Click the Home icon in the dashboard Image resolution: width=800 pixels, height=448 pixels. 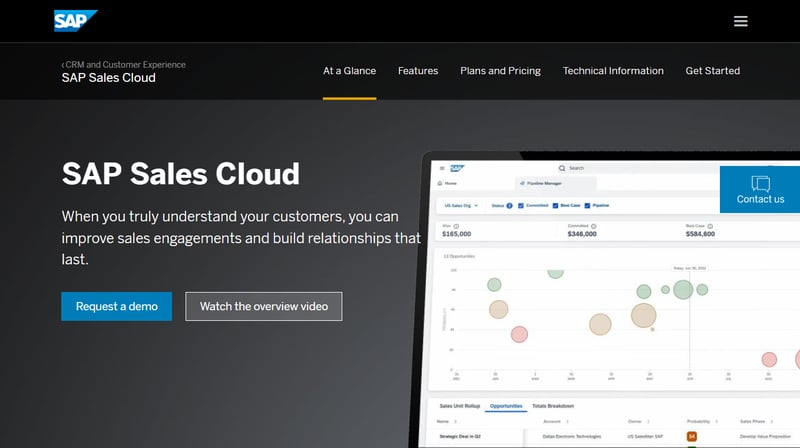pos(440,183)
